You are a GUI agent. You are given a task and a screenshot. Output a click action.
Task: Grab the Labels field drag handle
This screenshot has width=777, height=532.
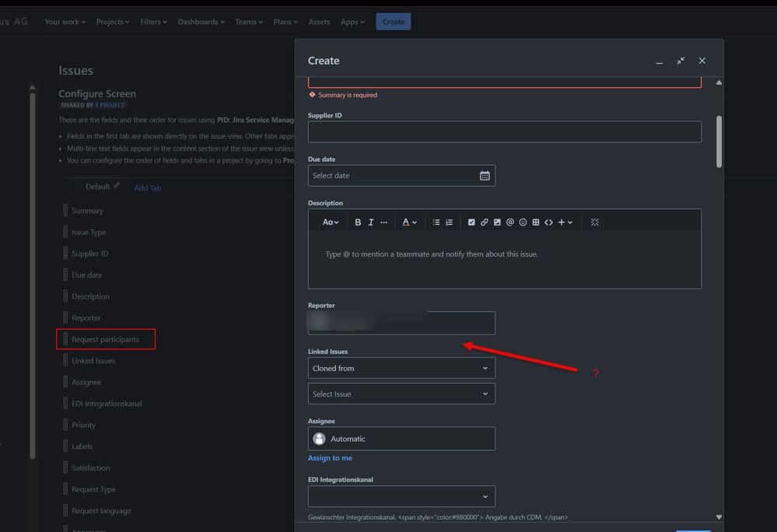(65, 446)
